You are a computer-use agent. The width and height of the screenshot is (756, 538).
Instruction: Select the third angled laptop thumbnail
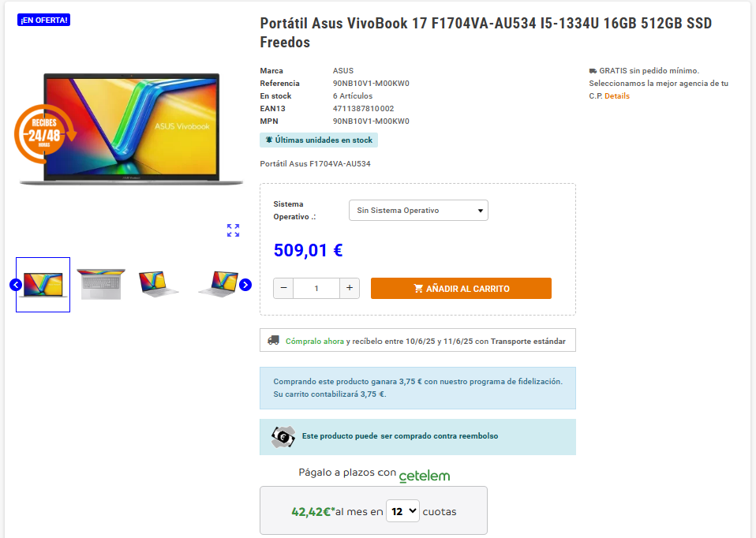point(158,284)
